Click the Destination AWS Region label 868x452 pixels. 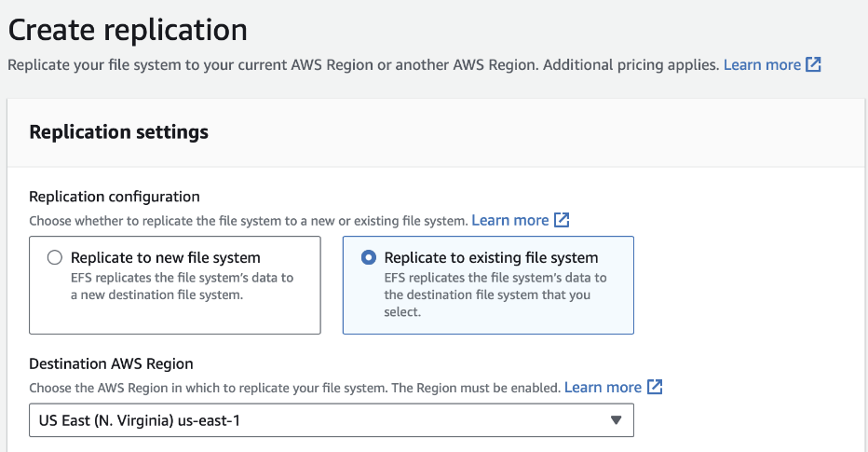[x=111, y=363]
